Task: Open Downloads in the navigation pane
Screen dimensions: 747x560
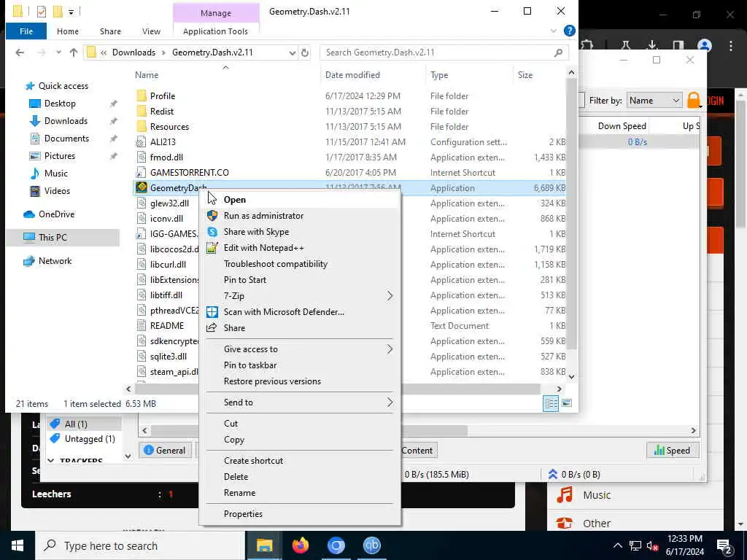Action: pos(66,121)
